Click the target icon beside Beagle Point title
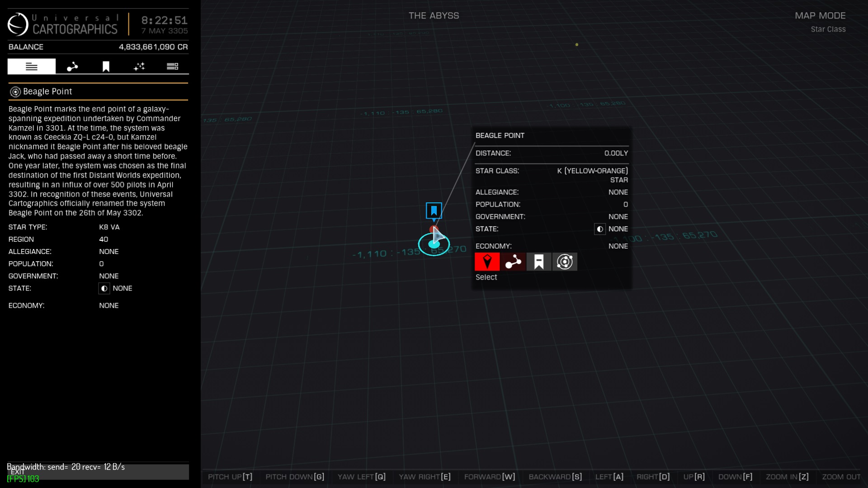 [15, 92]
